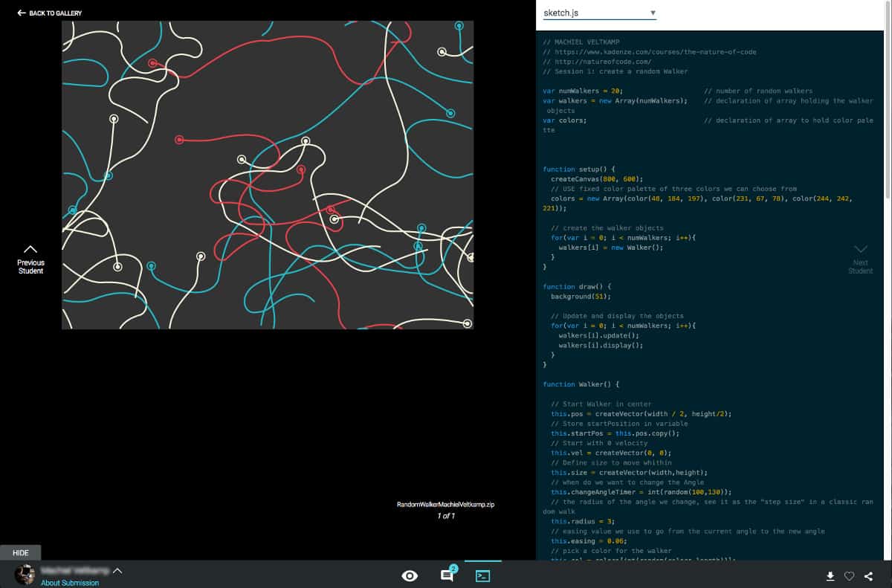Click the eye preview icon
The image size is (892, 588).
[x=410, y=575]
